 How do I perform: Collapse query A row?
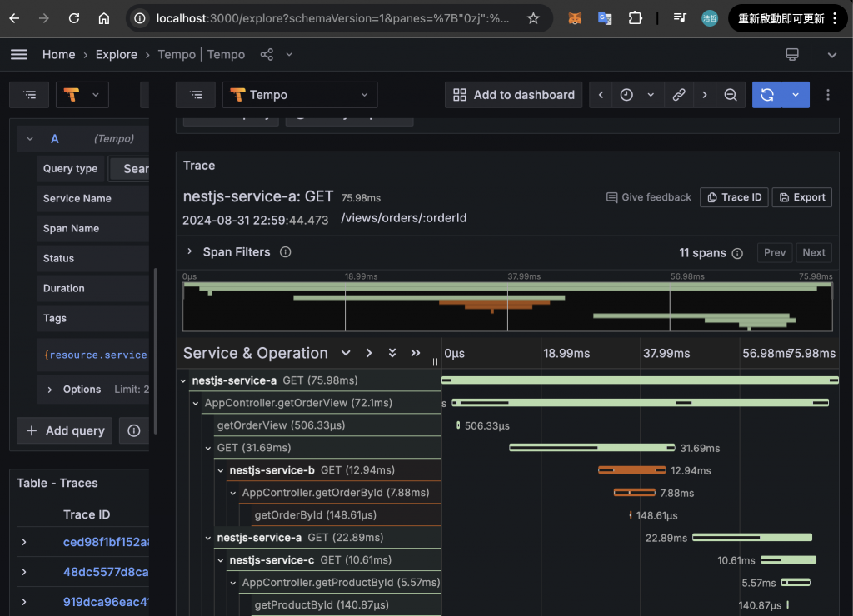(x=30, y=139)
